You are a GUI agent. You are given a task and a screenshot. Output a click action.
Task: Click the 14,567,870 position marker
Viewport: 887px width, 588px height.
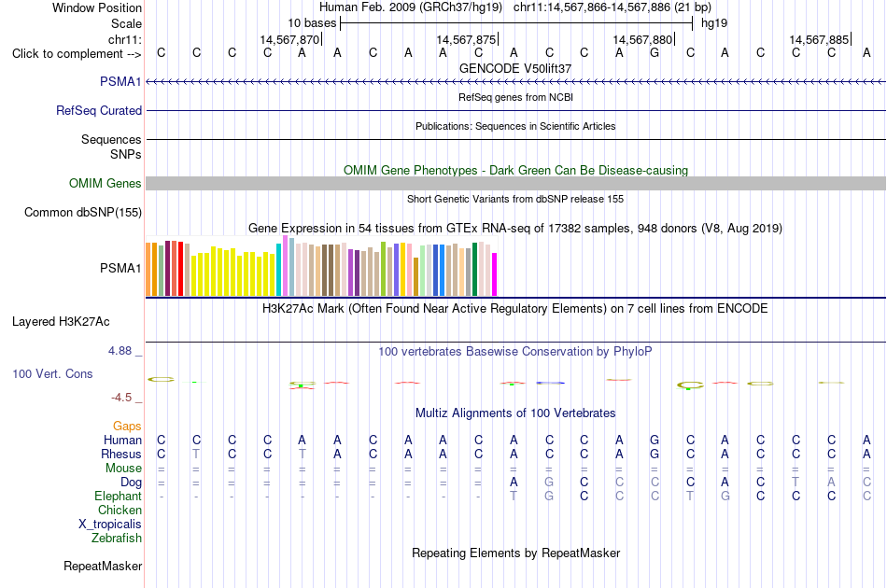point(289,39)
